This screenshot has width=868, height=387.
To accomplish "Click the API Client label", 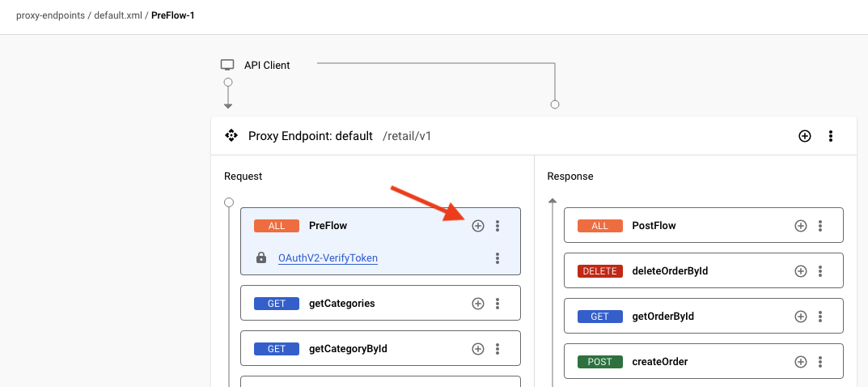I will [x=267, y=66].
